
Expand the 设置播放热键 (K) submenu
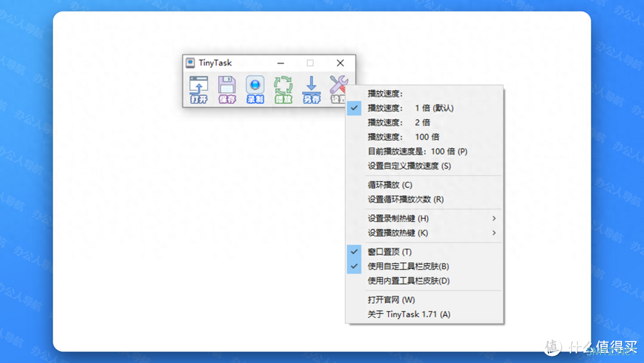(425, 233)
